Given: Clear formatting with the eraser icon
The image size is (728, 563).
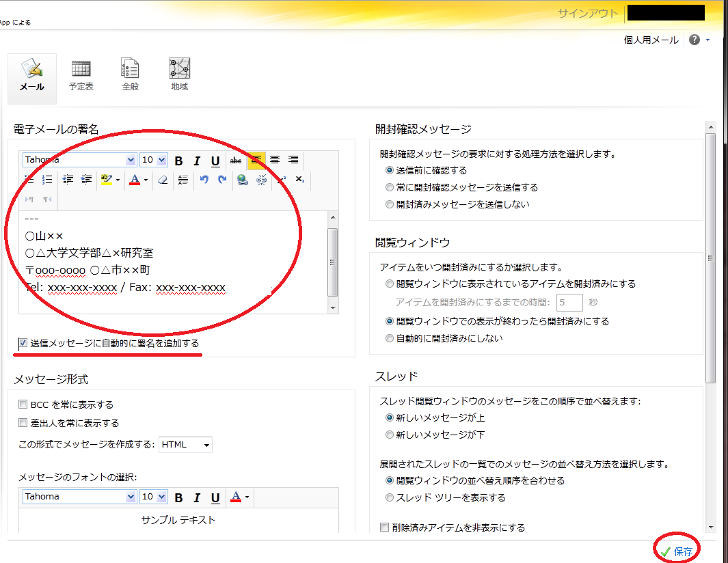Looking at the screenshot, I should click(163, 180).
